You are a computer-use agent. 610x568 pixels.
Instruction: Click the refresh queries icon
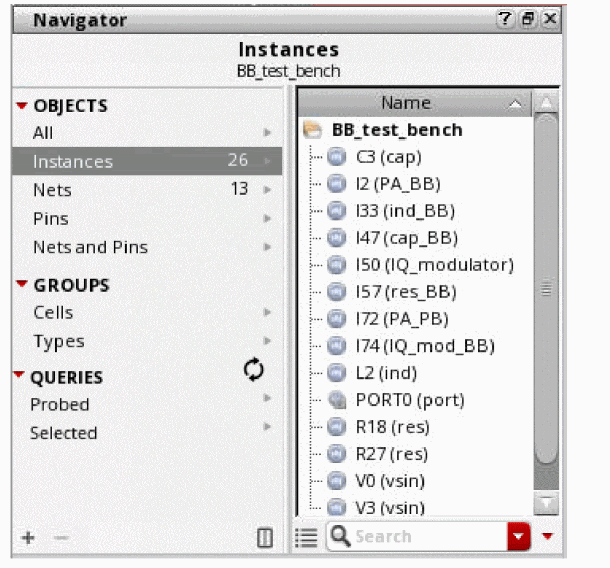click(x=254, y=371)
